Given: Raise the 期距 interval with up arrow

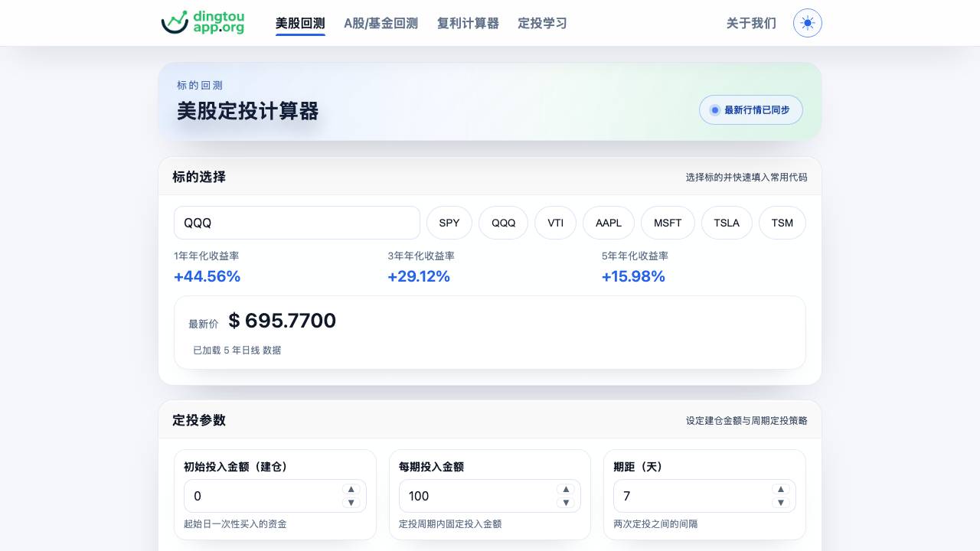Looking at the screenshot, I should 781,489.
